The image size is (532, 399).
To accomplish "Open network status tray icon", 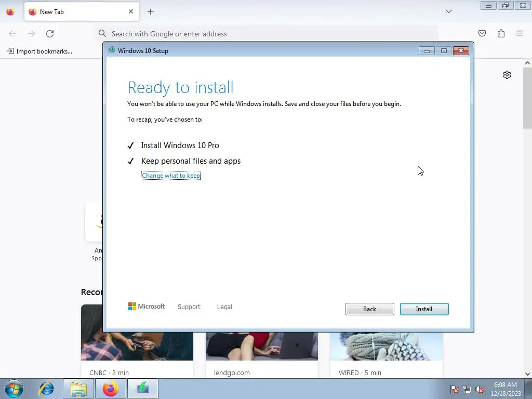I will click(467, 389).
